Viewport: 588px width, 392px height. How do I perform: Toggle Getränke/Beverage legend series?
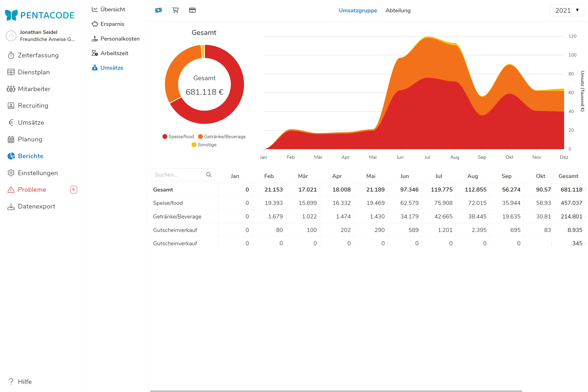tap(222, 137)
